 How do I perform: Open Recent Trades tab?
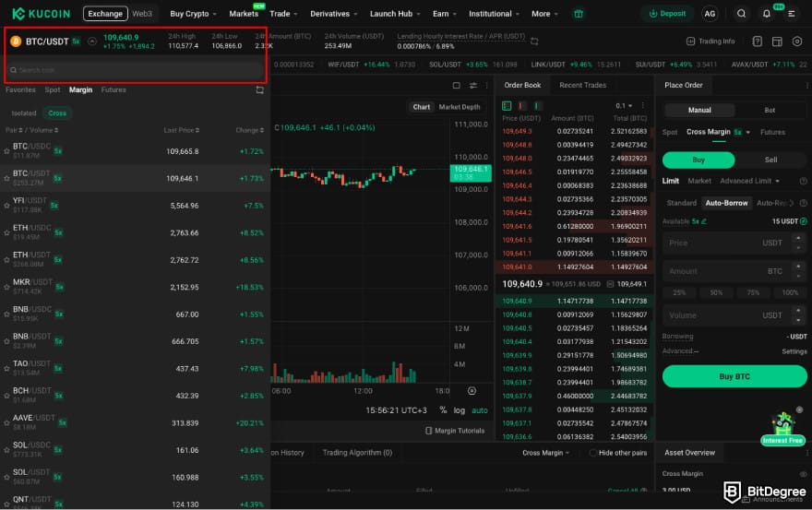click(582, 86)
